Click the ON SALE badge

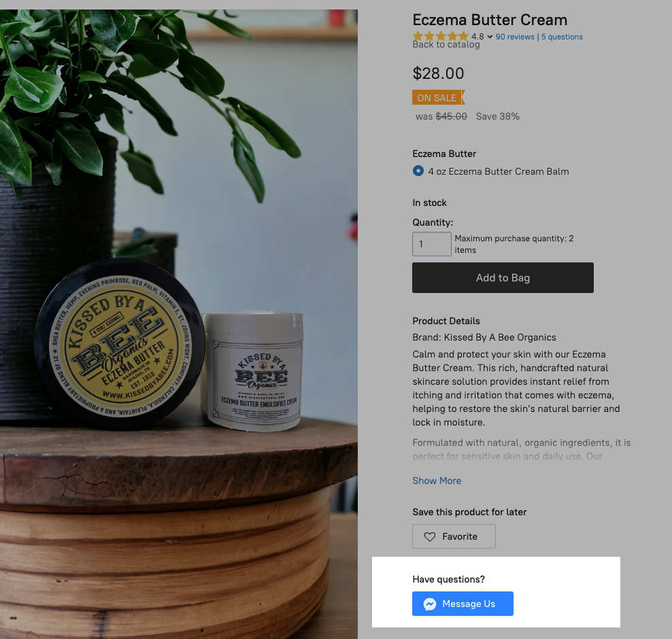coord(438,98)
